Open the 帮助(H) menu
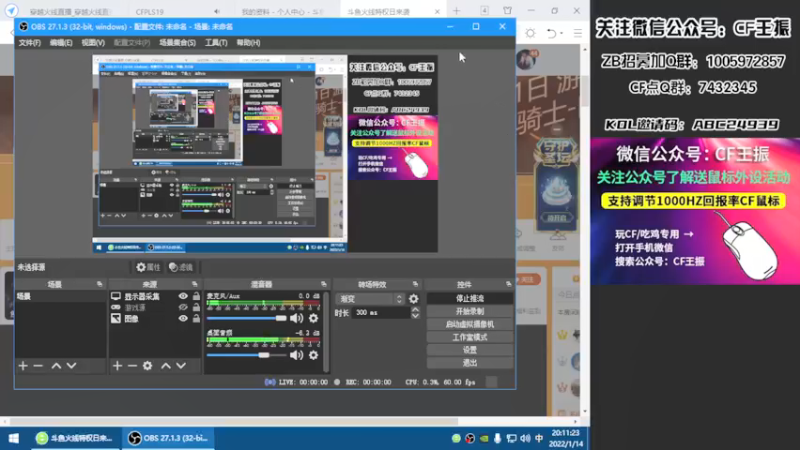800x450 pixels. 248,43
